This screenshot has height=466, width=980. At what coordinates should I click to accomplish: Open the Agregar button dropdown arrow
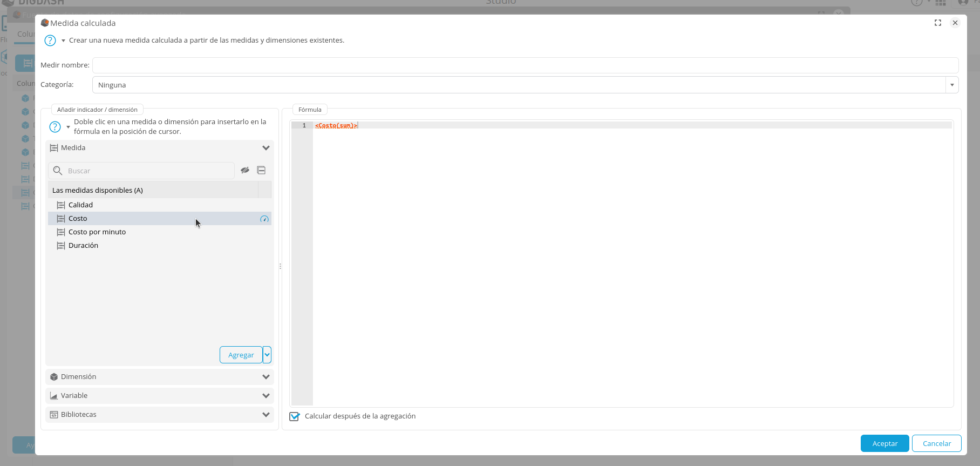[x=267, y=355]
